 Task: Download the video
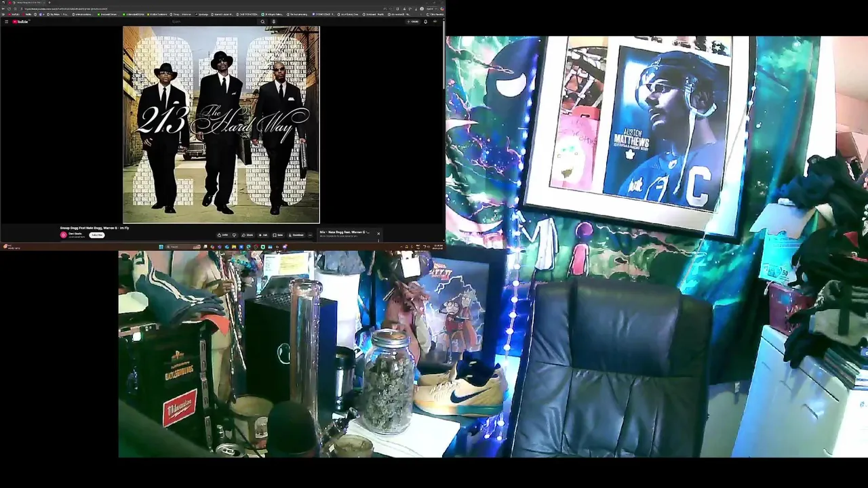296,235
